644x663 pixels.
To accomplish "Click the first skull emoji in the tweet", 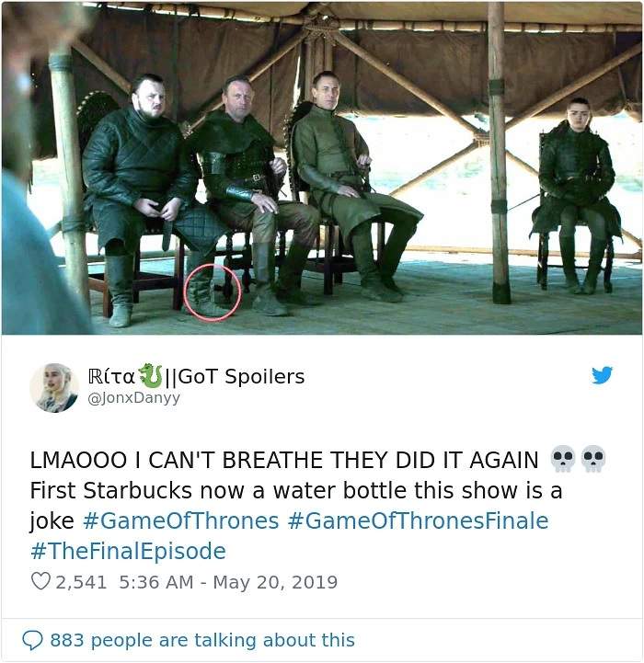I will click(562, 459).
